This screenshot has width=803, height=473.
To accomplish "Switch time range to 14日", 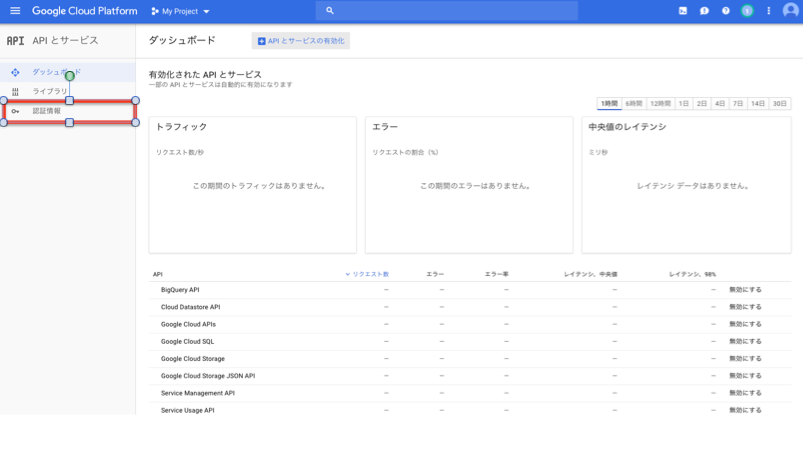I will click(x=757, y=103).
